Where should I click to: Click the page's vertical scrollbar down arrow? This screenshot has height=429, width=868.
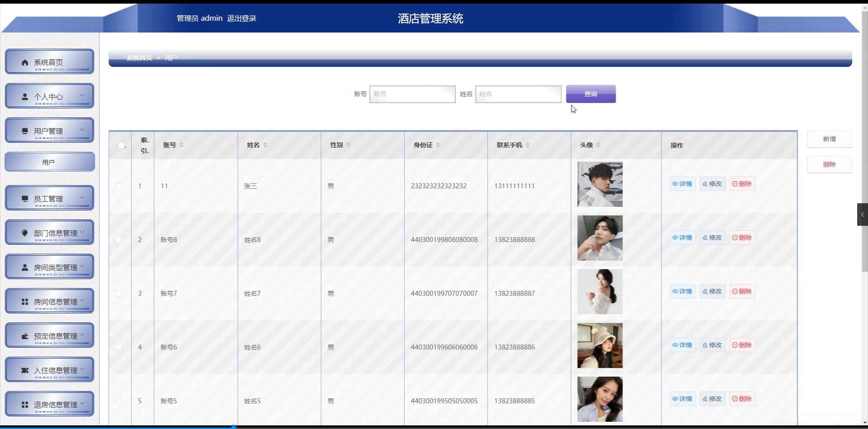coord(864,423)
